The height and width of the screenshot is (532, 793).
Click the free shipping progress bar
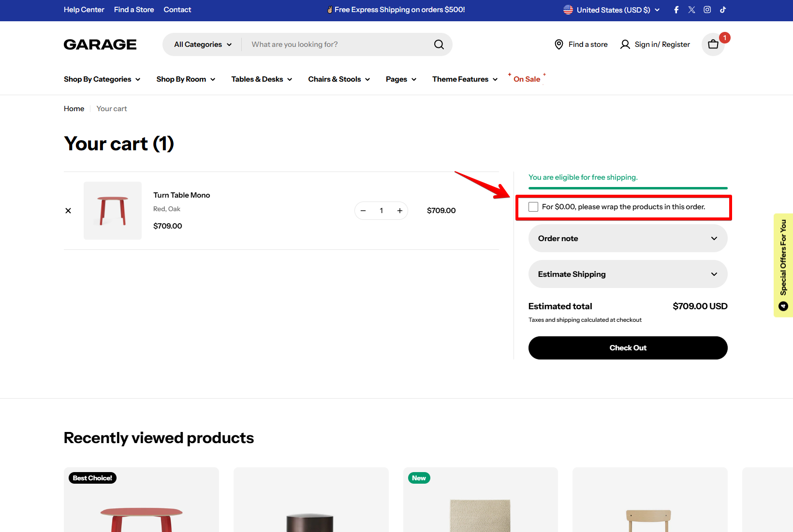[x=628, y=188]
